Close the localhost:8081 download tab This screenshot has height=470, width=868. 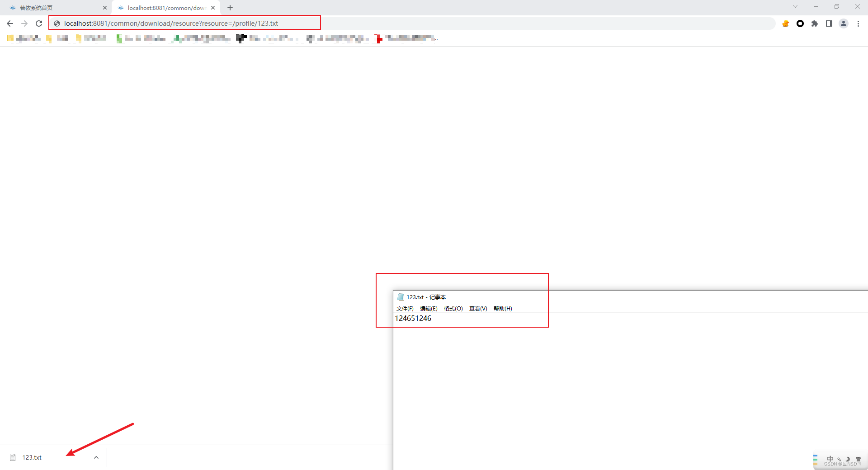pyautogui.click(x=213, y=8)
